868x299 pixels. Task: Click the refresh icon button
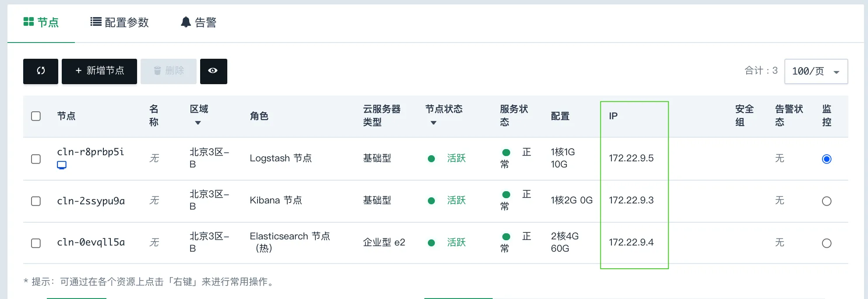coord(41,71)
